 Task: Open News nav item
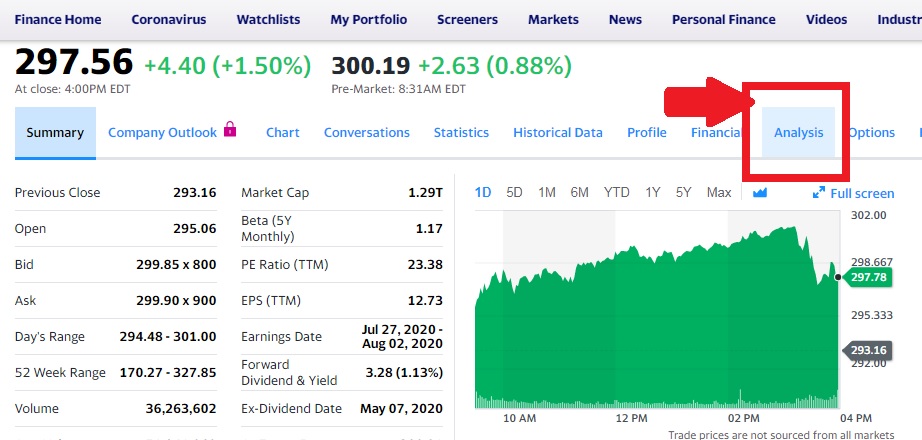coord(625,19)
